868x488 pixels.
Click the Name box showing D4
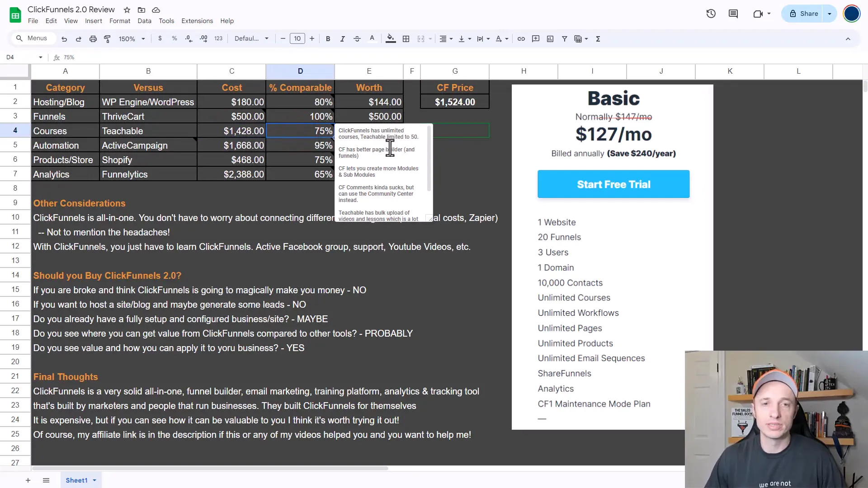(20, 57)
